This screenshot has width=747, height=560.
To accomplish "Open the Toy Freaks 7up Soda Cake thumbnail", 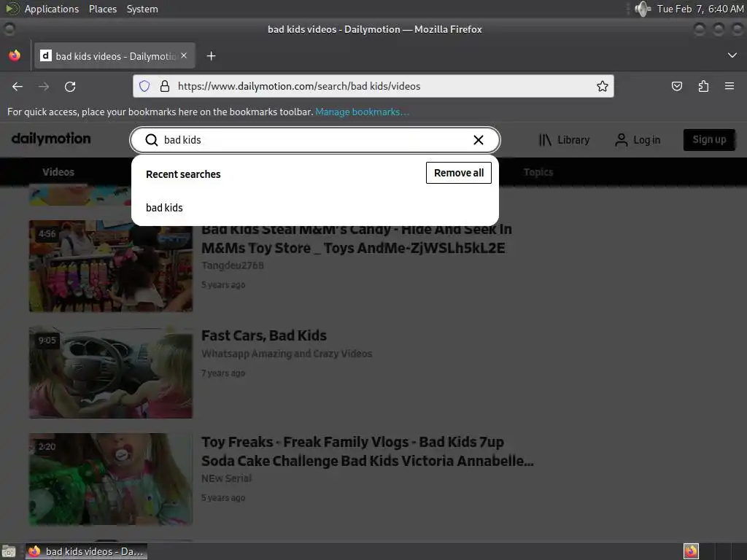I will pos(111,479).
